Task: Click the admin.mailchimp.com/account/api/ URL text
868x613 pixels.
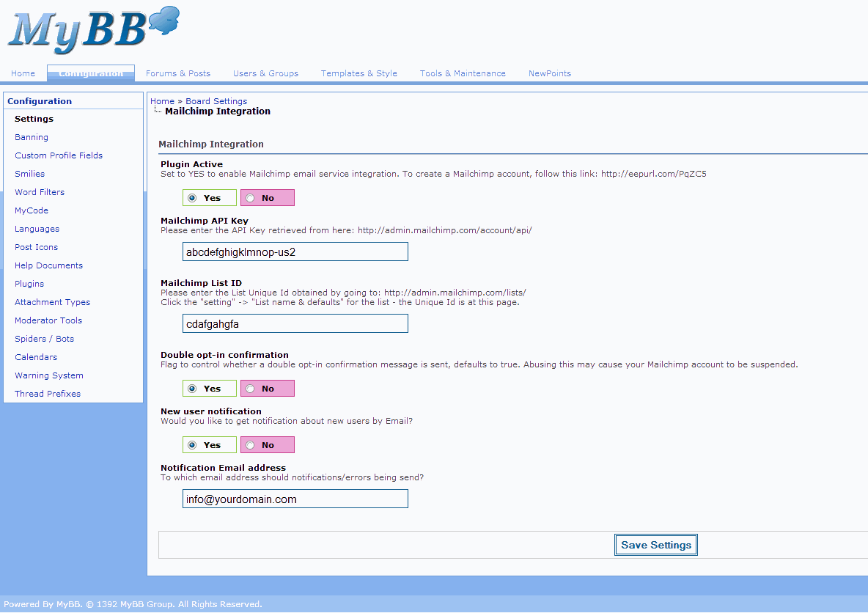Action: (x=444, y=230)
